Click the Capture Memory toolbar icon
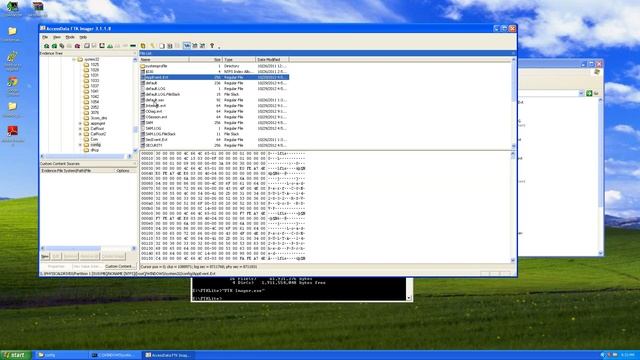Screen dimensions: 640x360 coord(133,46)
